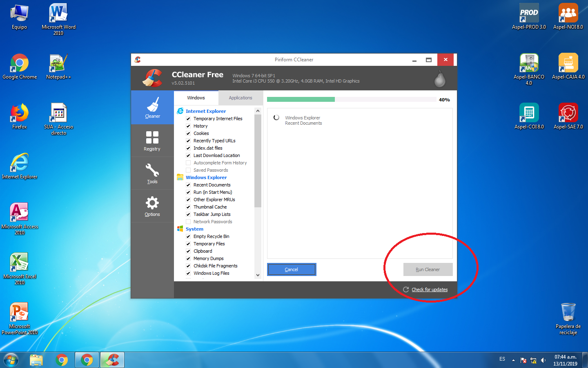Open Google Chrome desktop shortcut
Image resolution: width=588 pixels, height=368 pixels.
click(20, 67)
